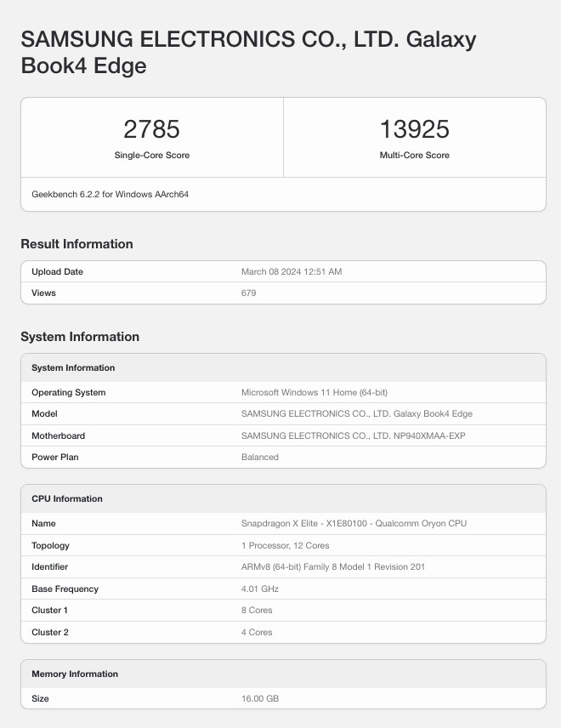The width and height of the screenshot is (561, 728).
Task: Select the multi-core score 13925
Action: point(414,129)
